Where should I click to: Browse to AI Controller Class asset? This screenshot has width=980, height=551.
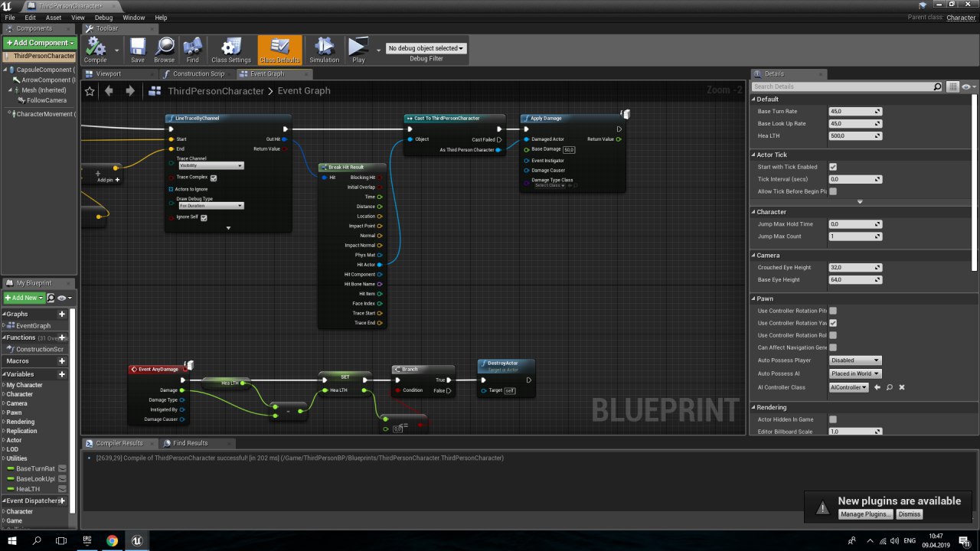point(890,387)
